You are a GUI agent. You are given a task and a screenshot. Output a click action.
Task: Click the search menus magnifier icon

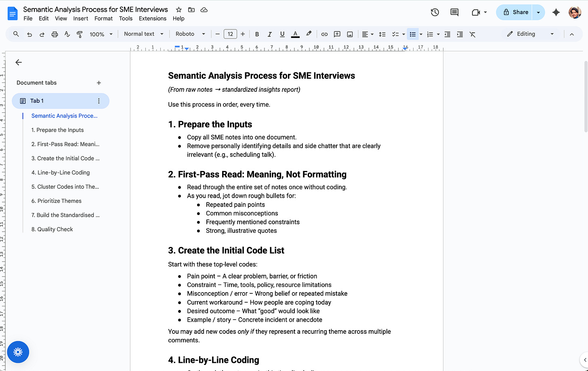point(16,34)
